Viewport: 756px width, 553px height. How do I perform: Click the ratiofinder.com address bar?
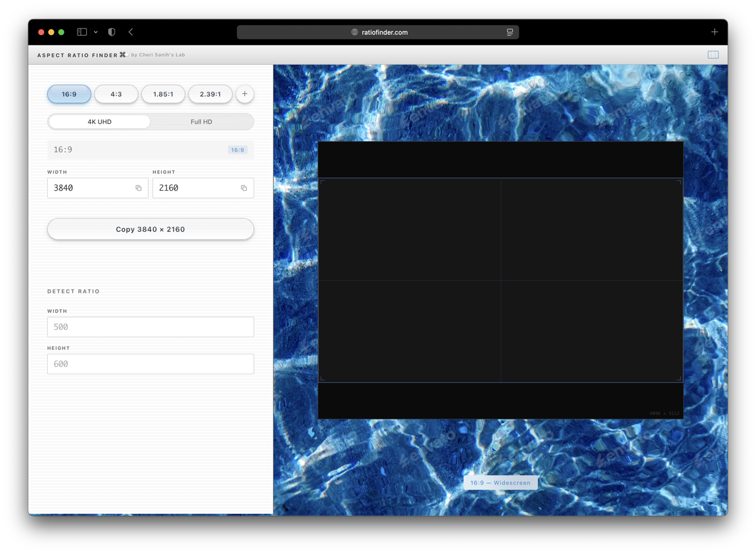tap(378, 32)
